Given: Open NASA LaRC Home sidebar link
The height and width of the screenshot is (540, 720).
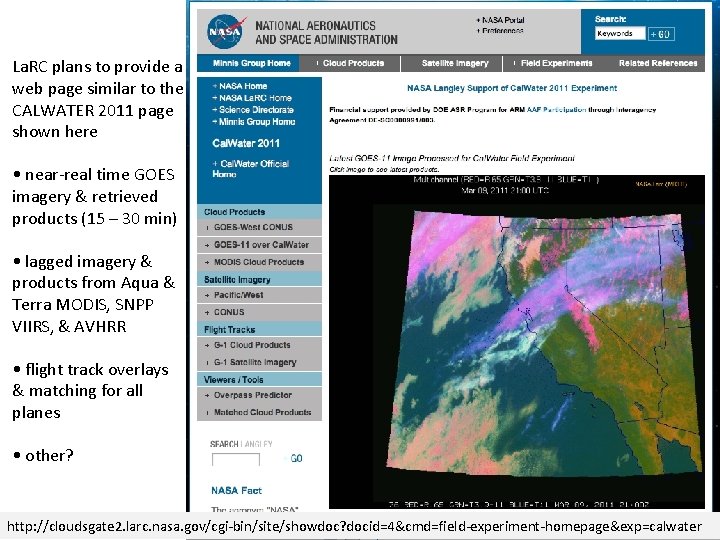Looking at the screenshot, I should pos(252,98).
